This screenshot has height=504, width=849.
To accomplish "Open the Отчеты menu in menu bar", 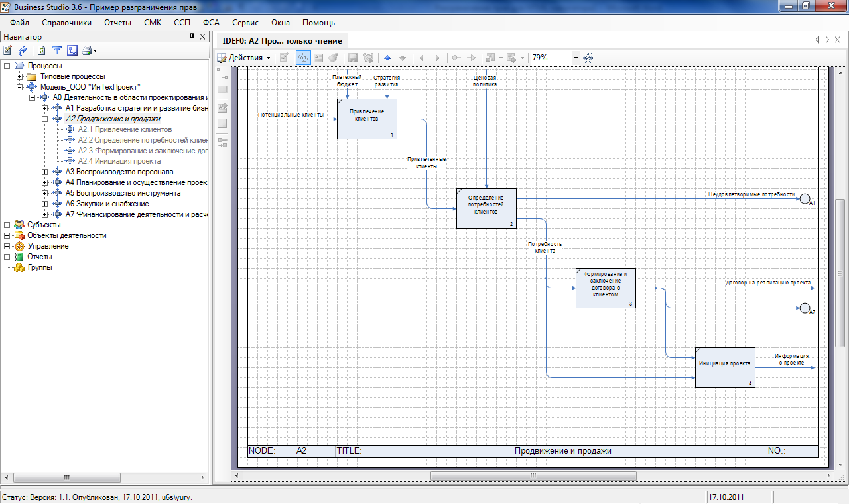I will point(117,23).
